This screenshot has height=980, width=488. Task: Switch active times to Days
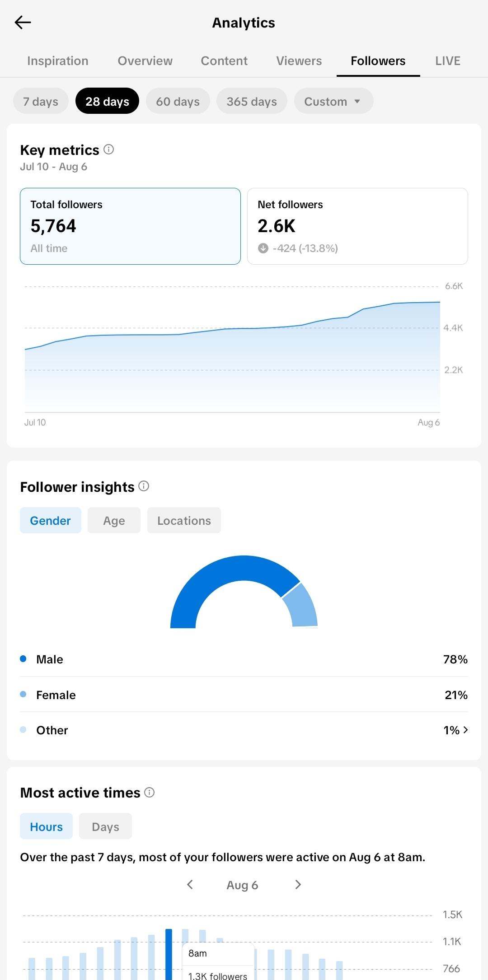click(x=105, y=826)
